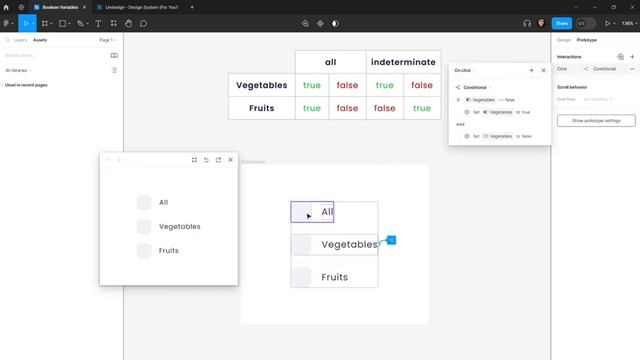Click the create component diamond icon
This screenshot has width=640, height=360.
[x=320, y=24]
